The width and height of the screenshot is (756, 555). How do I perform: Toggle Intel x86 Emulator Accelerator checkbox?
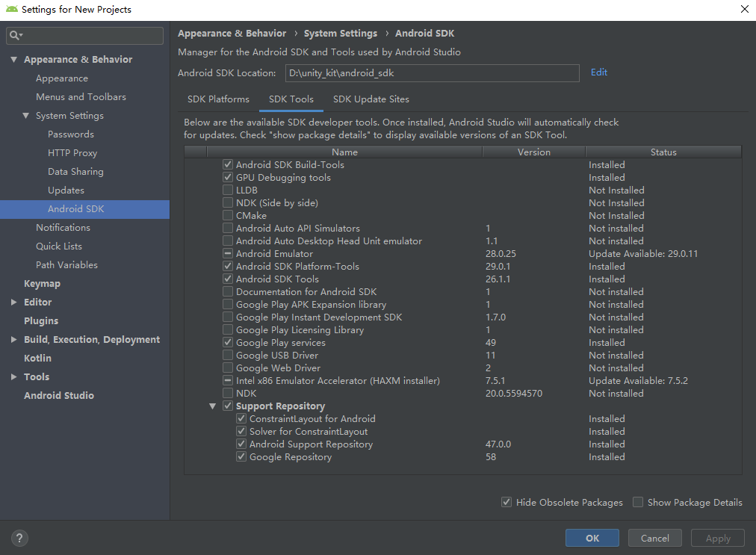click(x=228, y=380)
